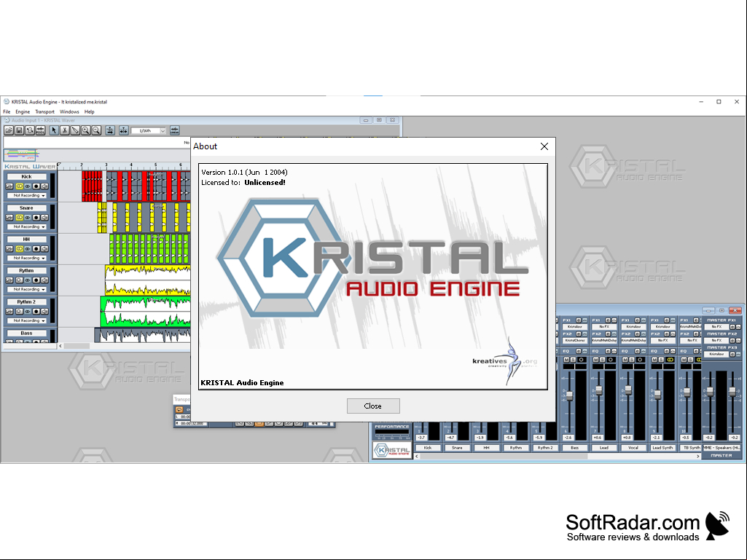Click the Lead Synth channel name in mixer
The image size is (747, 560).
coord(662,448)
